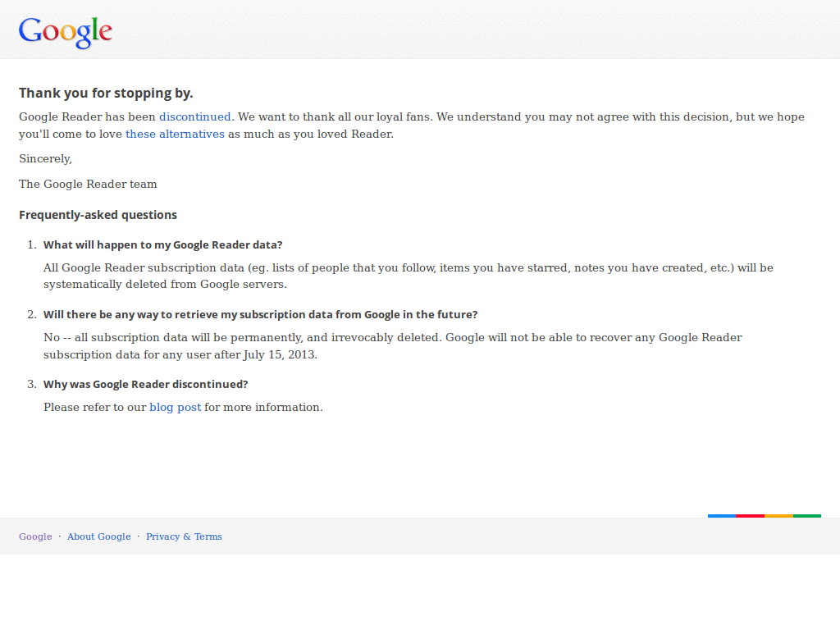Click the line ending "after July 15, 2013."
Screen dimensions: 840x630
pyautogui.click(x=180, y=354)
